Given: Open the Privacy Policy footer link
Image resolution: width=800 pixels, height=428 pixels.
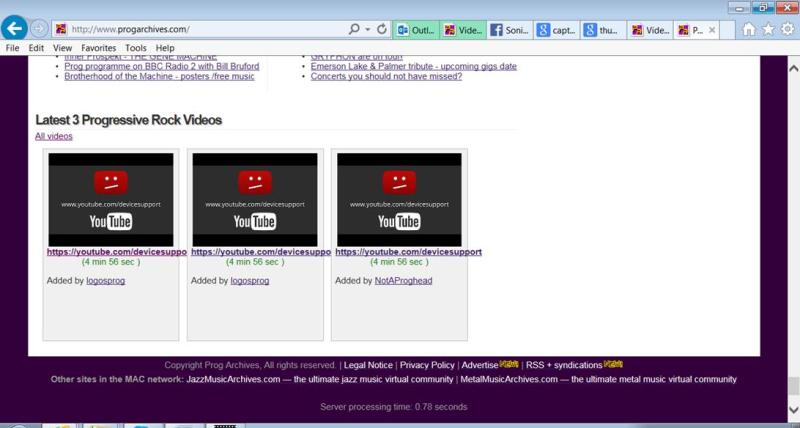Looking at the screenshot, I should tap(427, 365).
